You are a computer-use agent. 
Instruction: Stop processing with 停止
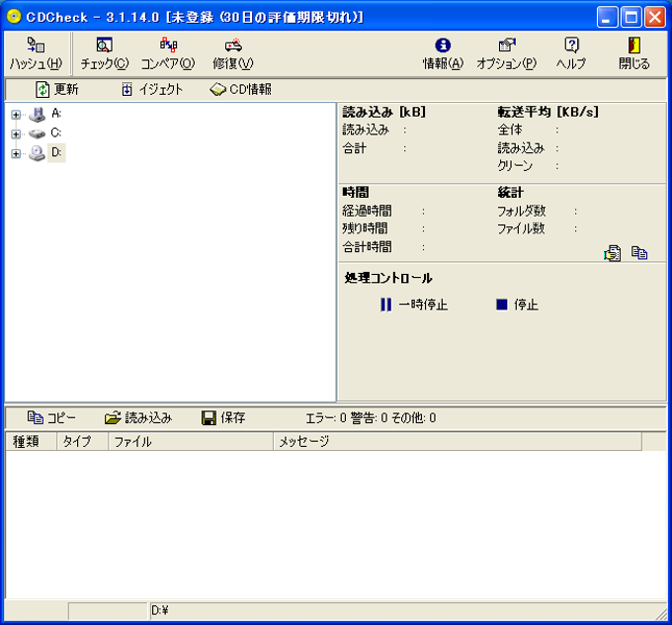(517, 305)
